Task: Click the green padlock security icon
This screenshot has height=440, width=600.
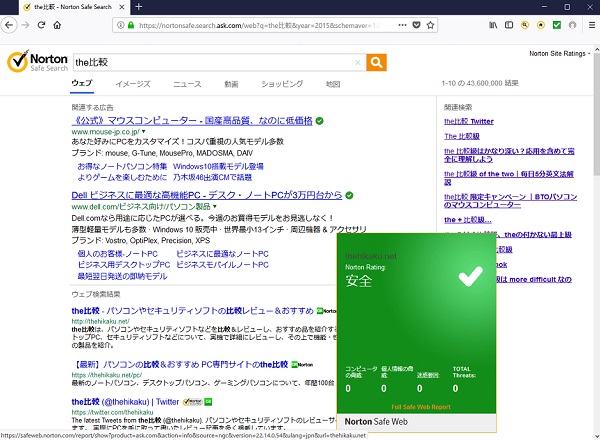Action: coord(131,25)
